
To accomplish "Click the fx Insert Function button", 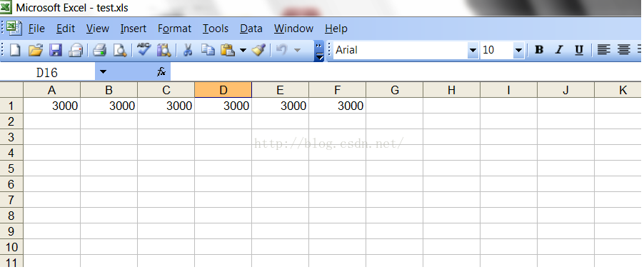I will click(161, 72).
